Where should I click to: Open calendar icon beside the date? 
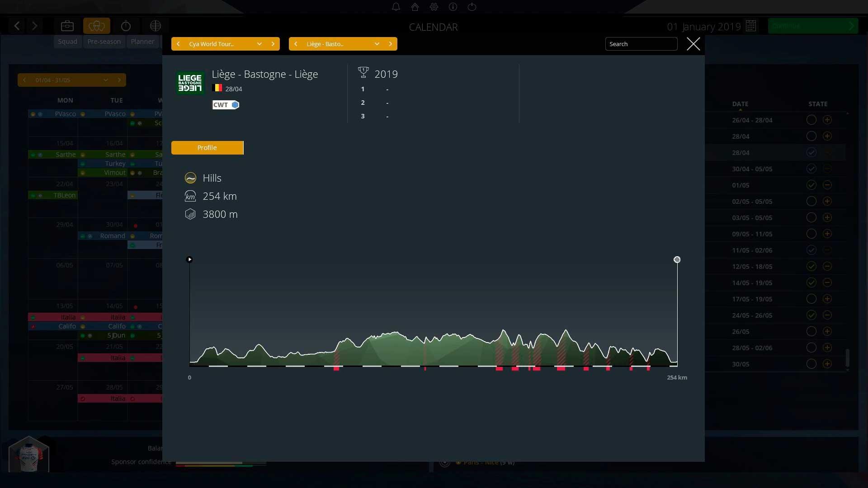coord(751,26)
